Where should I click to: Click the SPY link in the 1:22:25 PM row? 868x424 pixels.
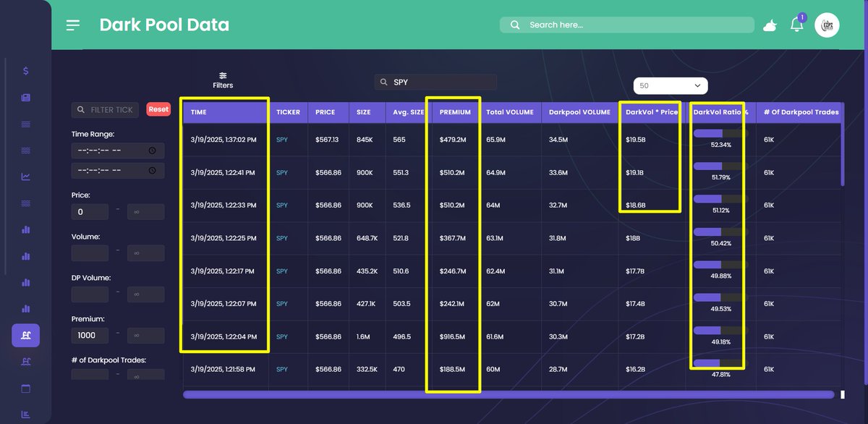(282, 238)
